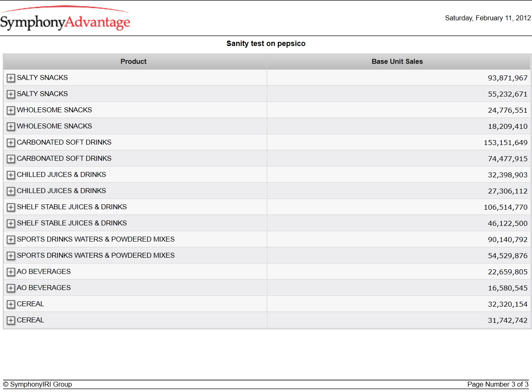Expand SPORTS DRINKS WATERS row with 90,140,792
Screen dimensions: 532x392
[x=11, y=240]
